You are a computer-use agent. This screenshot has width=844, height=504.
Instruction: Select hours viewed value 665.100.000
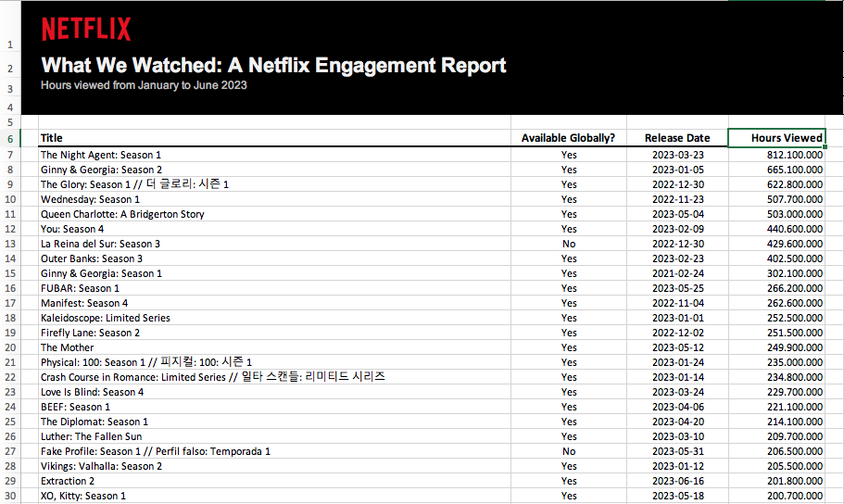(x=776, y=170)
